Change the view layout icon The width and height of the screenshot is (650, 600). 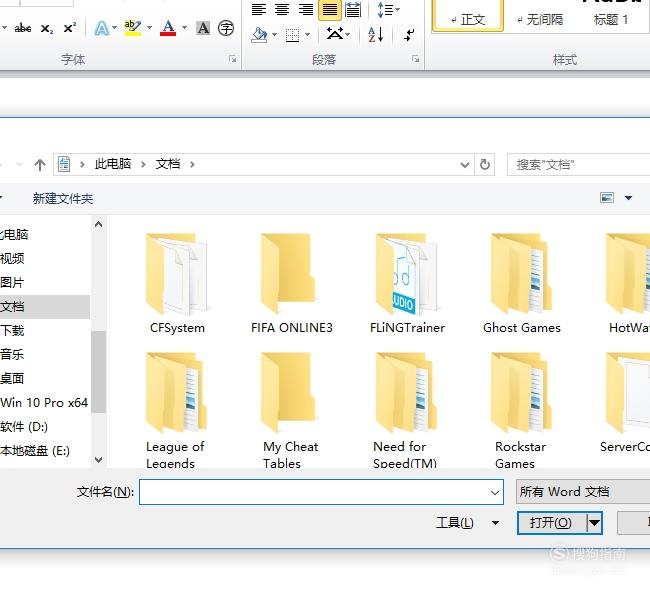coord(607,198)
